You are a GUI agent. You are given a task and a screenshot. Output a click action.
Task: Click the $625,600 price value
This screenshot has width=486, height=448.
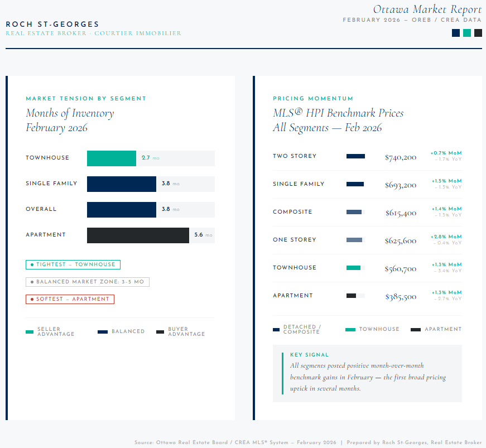(x=401, y=241)
